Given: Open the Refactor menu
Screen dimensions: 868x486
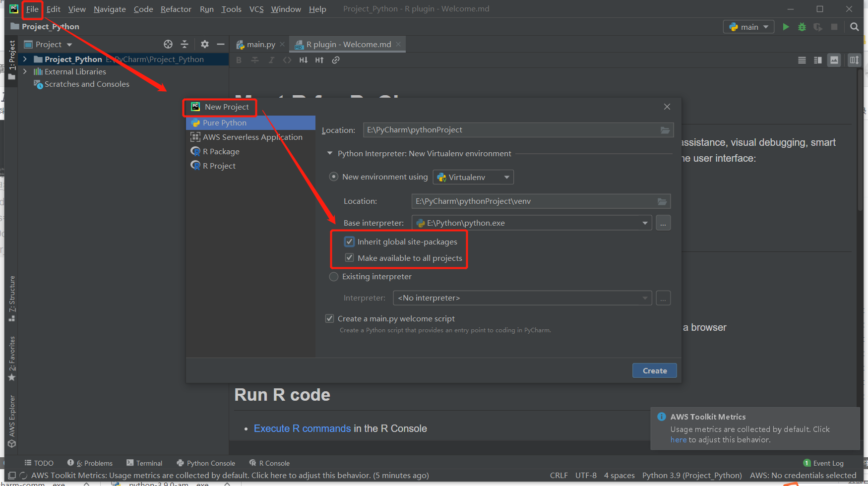Looking at the screenshot, I should click(176, 9).
